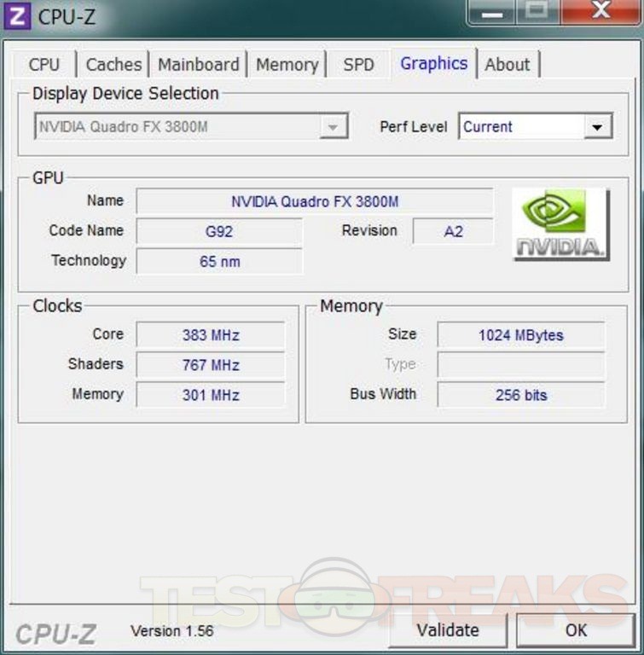Select the Bus Width field 256 bits

pos(520,395)
